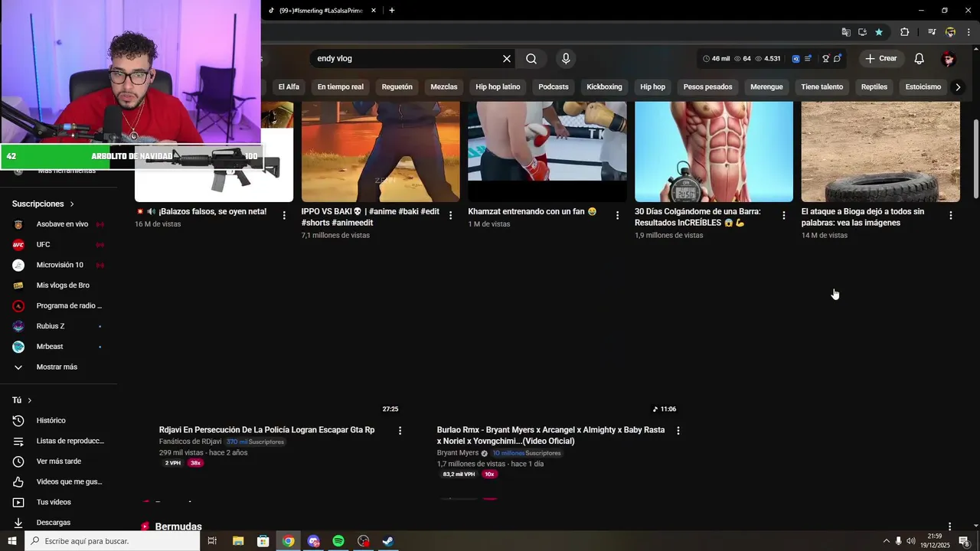This screenshot has height=551, width=980.
Task: Select the 'Tiene talento' filter chip
Action: [x=822, y=87]
